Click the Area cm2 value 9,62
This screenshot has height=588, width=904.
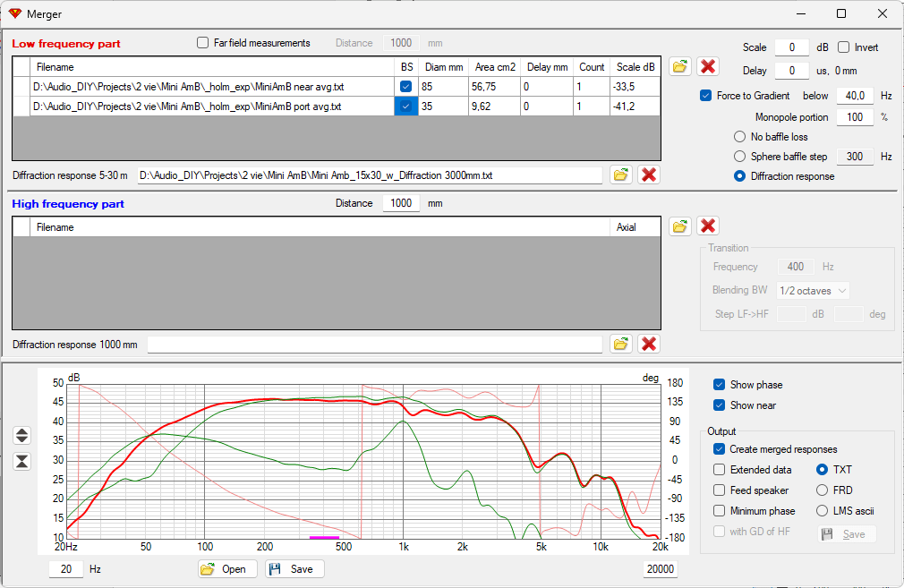[494, 107]
